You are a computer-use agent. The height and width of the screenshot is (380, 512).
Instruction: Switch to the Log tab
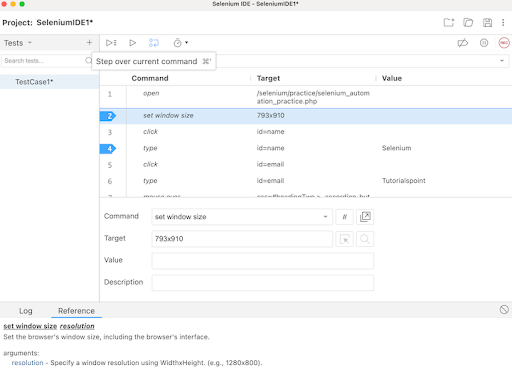(26, 311)
